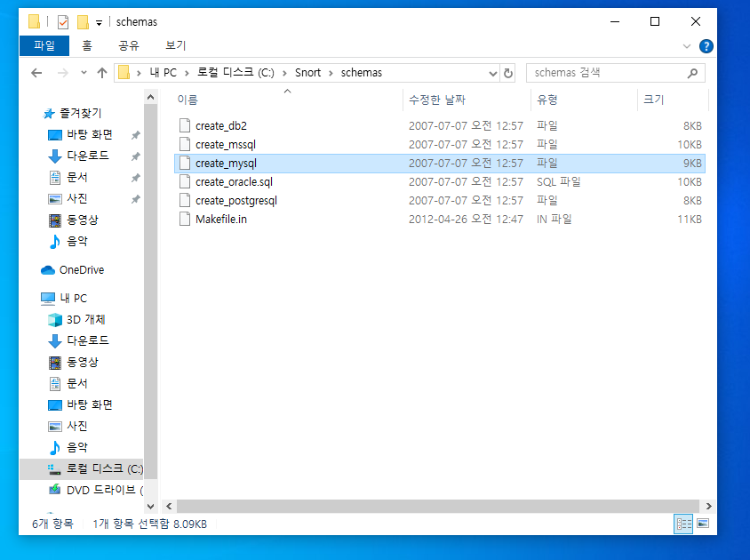This screenshot has width=750, height=560.
Task: Click horizontal scrollbar right arrow
Action: point(708,506)
